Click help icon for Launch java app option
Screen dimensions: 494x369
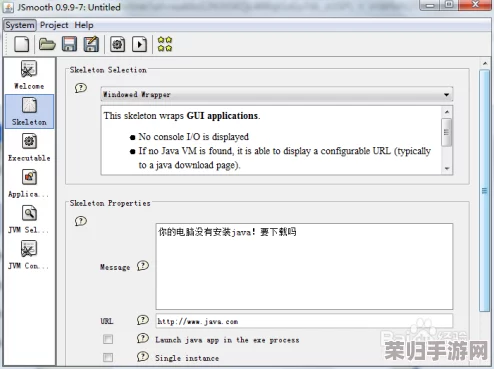143,339
